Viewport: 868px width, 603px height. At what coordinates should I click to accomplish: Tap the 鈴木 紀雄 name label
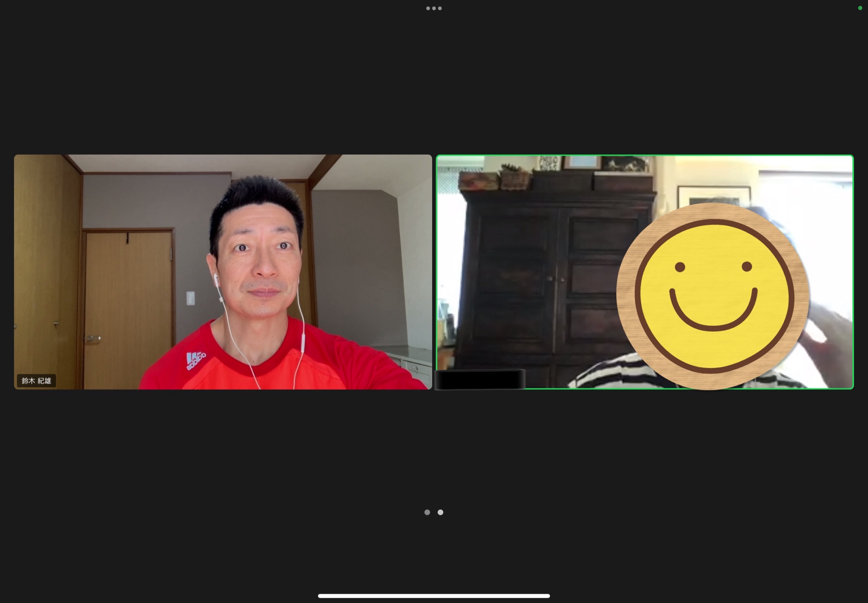click(x=36, y=381)
